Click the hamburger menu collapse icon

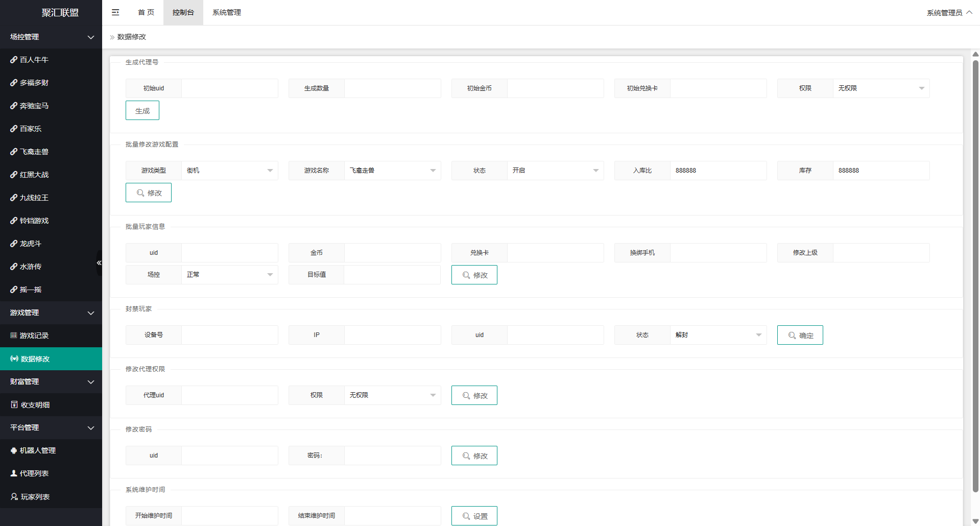tap(115, 12)
